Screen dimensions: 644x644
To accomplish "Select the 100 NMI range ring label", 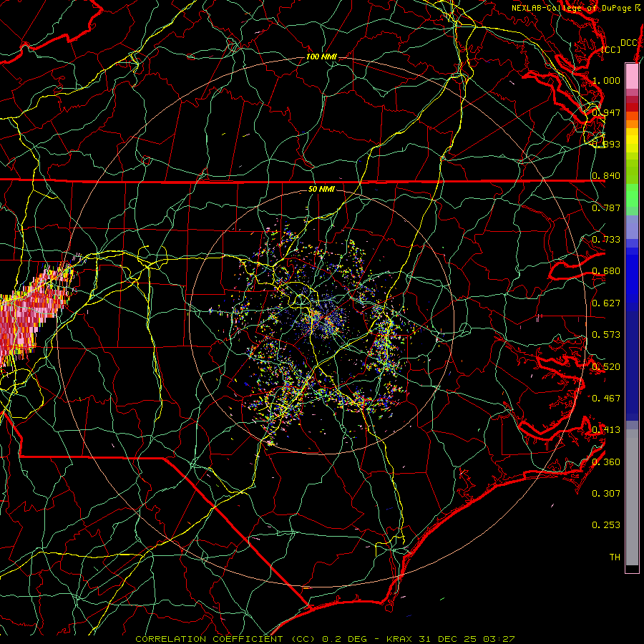I will [x=321, y=57].
